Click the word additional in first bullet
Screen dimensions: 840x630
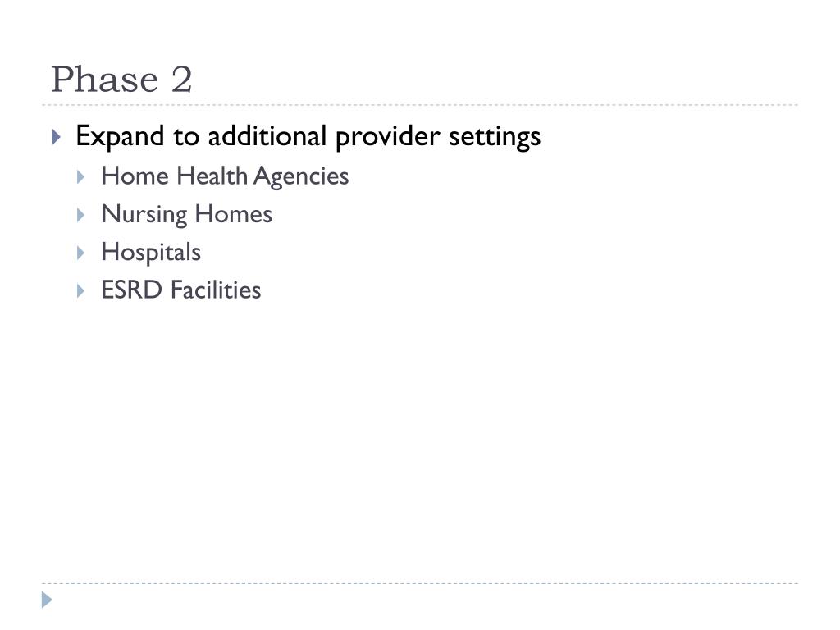[267, 135]
